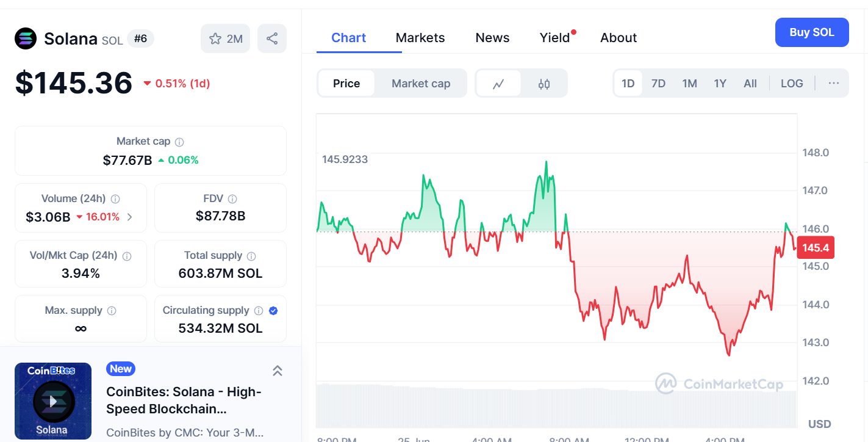The width and height of the screenshot is (868, 442).
Task: Open more chart options ellipsis
Action: tap(834, 84)
